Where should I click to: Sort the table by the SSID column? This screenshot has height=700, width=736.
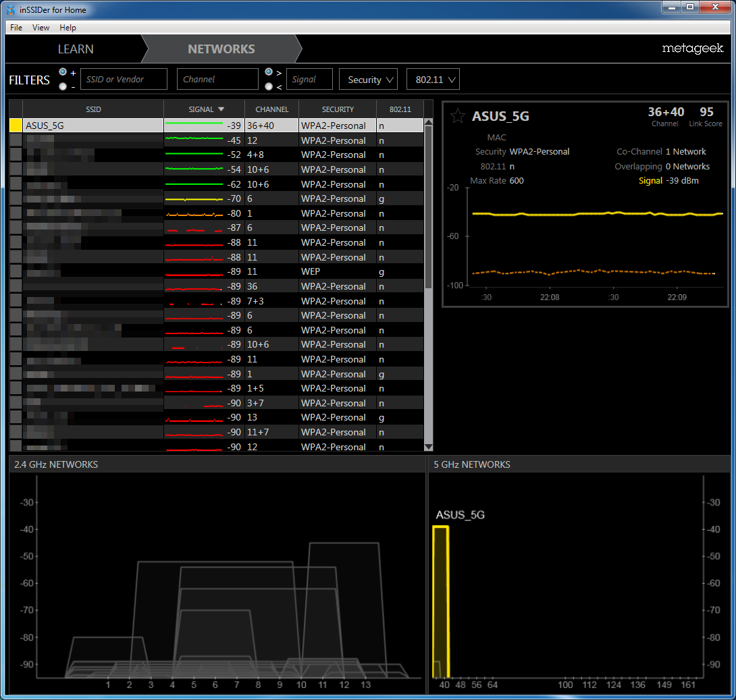(93, 109)
